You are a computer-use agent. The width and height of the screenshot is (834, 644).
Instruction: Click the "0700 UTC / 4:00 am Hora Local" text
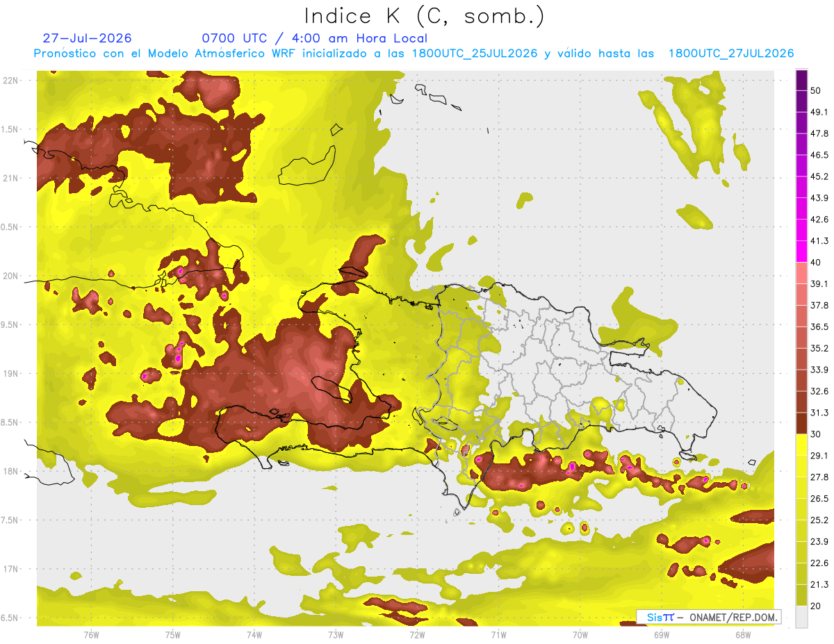(x=314, y=38)
